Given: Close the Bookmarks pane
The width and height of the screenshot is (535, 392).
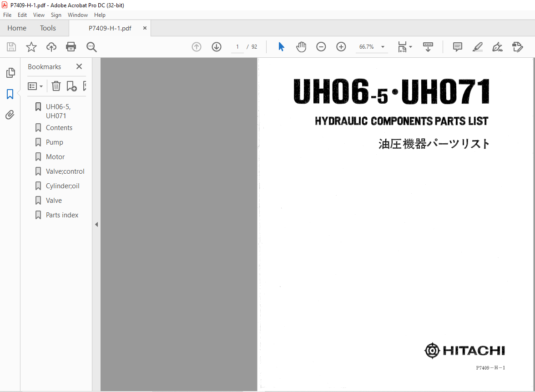Looking at the screenshot, I should pos(79,66).
